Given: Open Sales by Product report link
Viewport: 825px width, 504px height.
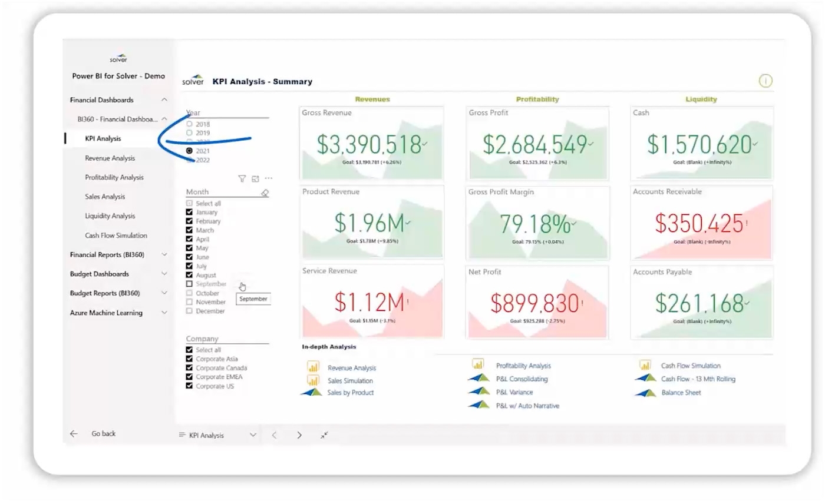Looking at the screenshot, I should pyautogui.click(x=351, y=393).
